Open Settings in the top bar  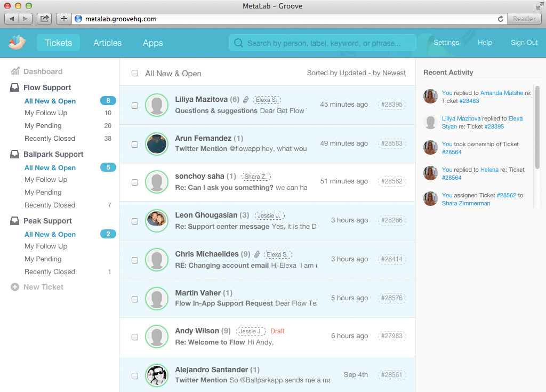pyautogui.click(x=446, y=43)
